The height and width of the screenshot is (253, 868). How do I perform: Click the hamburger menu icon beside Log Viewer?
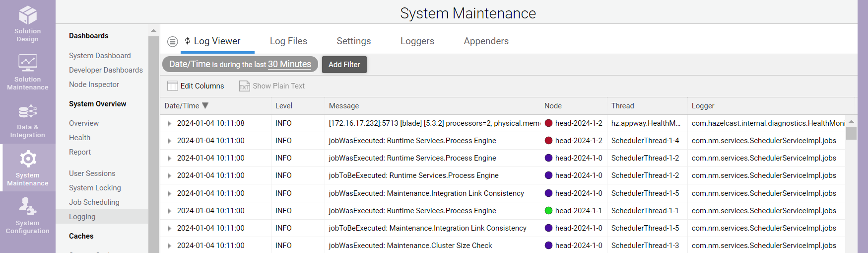point(172,42)
